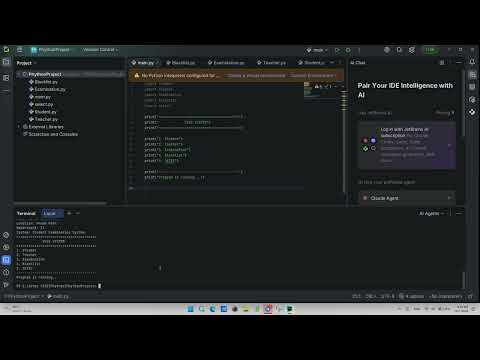480x360 pixels.
Task: Click the Configure Python interpreter link
Action: click(312, 76)
